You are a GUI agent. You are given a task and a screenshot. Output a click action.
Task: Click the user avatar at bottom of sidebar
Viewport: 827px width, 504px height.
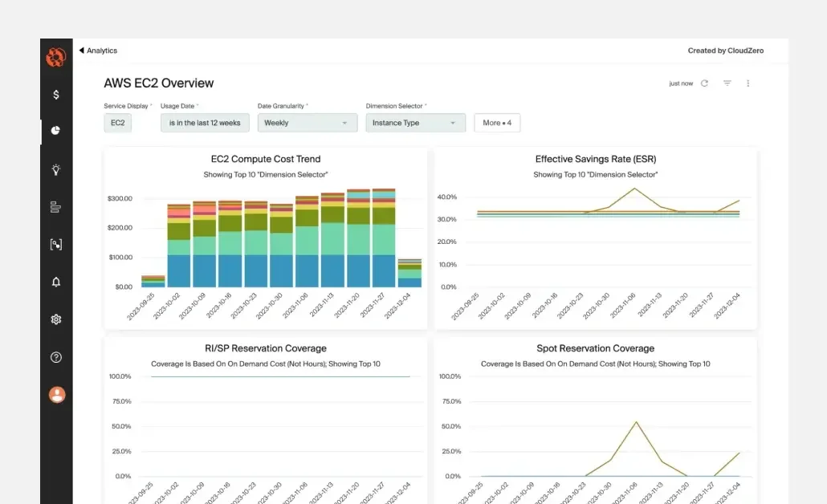click(x=55, y=394)
